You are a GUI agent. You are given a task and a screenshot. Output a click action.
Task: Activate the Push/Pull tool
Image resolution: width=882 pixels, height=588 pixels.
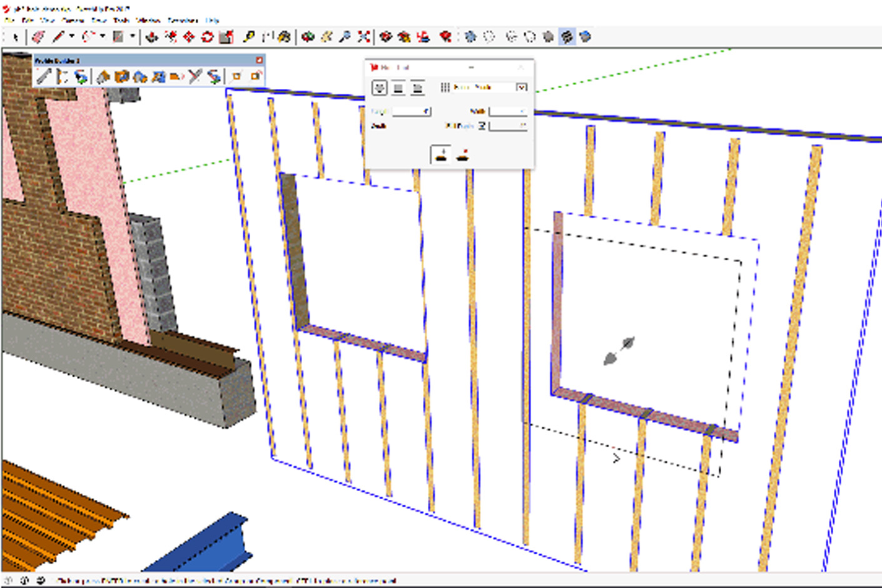click(x=151, y=37)
